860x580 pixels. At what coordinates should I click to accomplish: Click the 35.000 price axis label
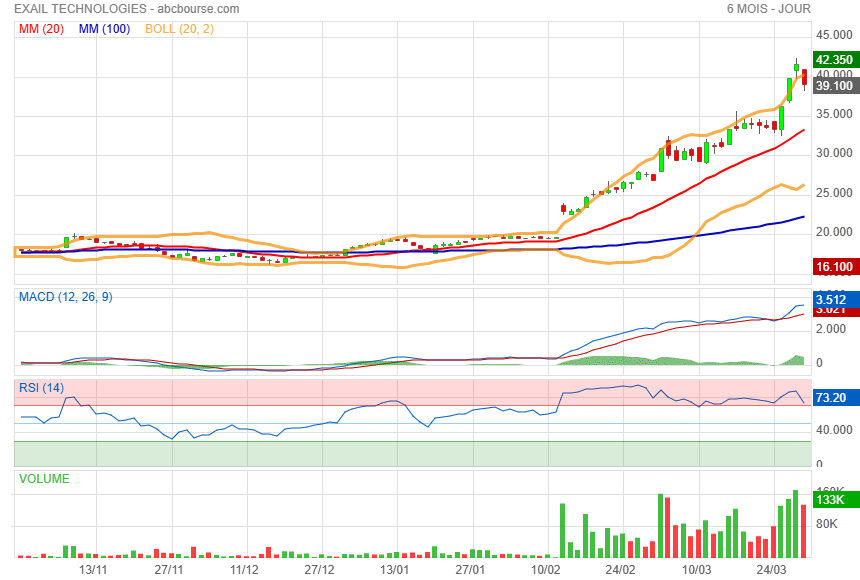[x=834, y=114]
